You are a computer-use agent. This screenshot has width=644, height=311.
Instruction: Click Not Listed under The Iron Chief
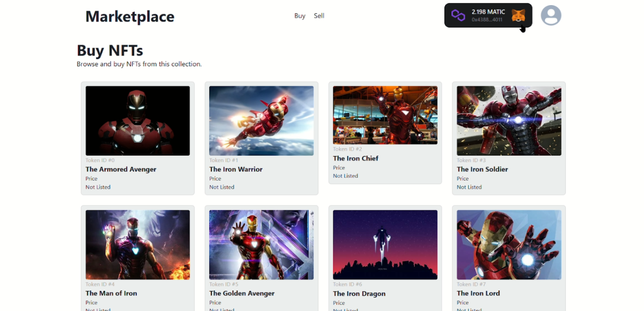click(346, 176)
